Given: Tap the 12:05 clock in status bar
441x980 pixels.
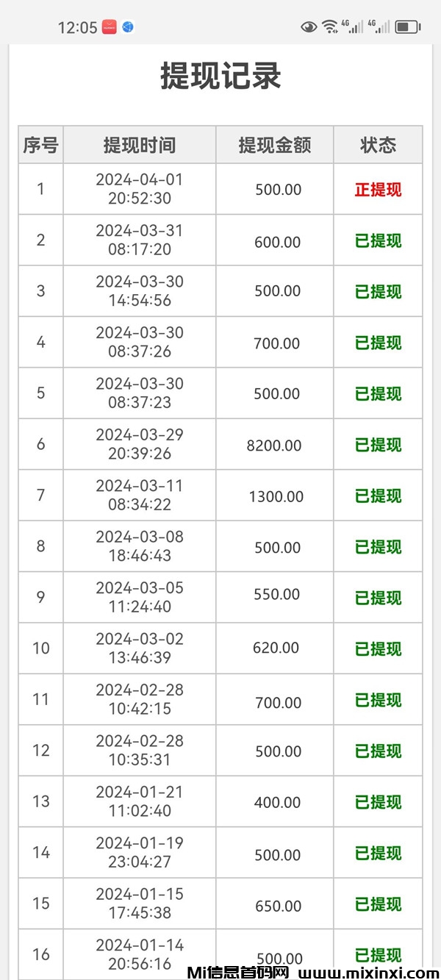Looking at the screenshot, I should tap(77, 28).
